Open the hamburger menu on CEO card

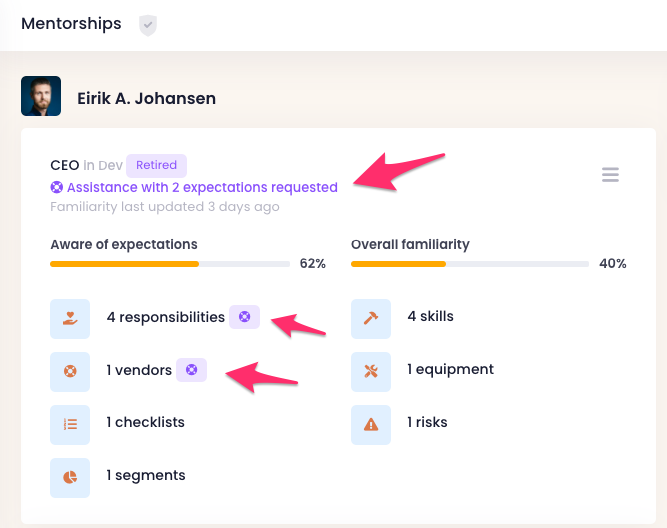(610, 175)
